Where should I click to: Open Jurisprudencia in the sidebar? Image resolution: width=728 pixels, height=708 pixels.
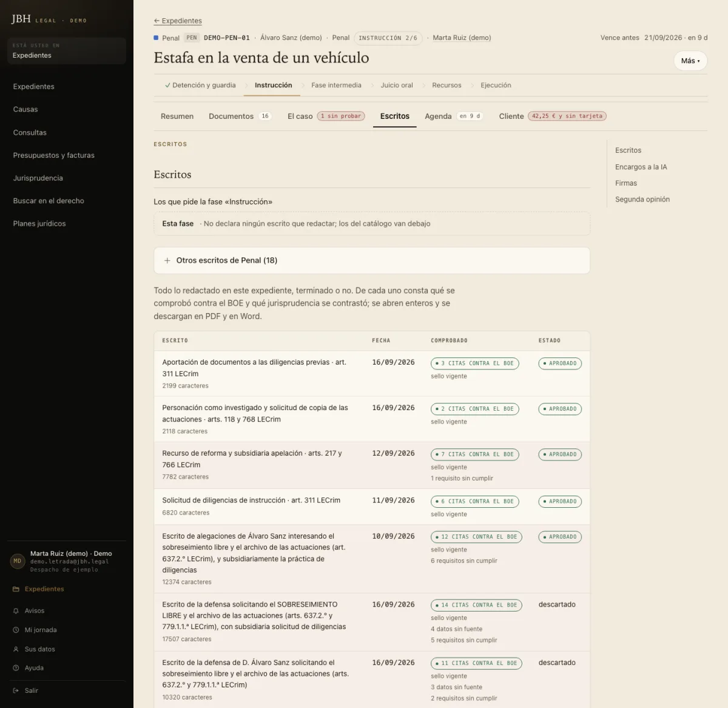point(38,178)
